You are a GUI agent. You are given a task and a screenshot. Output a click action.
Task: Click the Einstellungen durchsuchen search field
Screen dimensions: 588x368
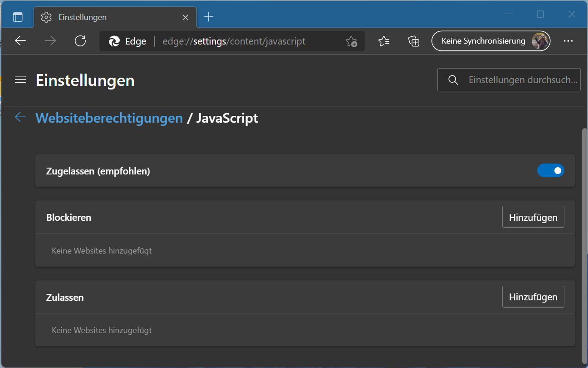click(x=522, y=80)
